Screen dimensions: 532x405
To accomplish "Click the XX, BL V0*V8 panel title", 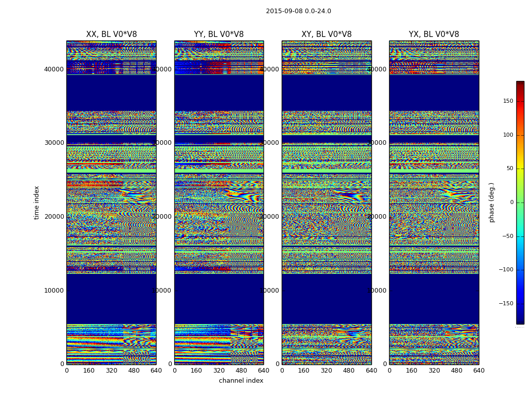I will click(111, 34).
